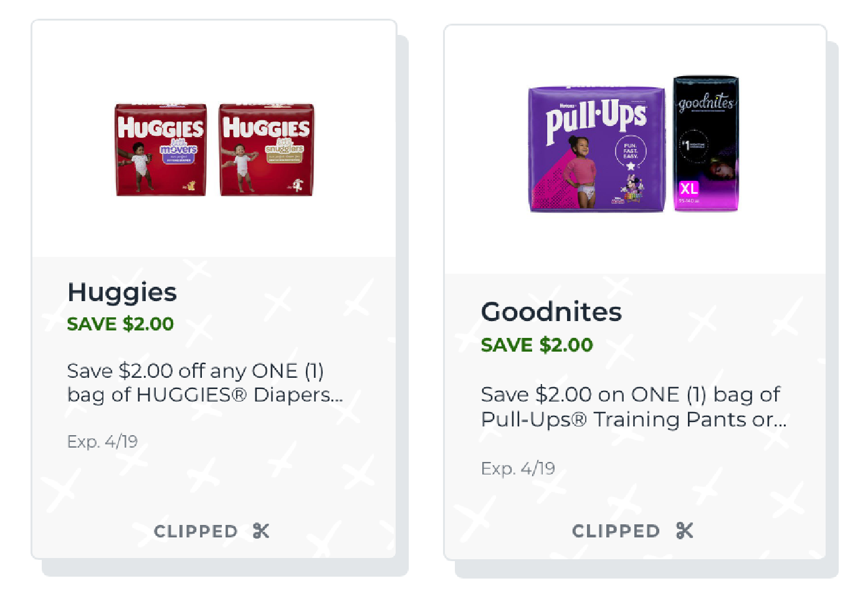Screen dimensions: 868x601
Task: Click the baby on the Little Movers box
Action: [x=139, y=166]
